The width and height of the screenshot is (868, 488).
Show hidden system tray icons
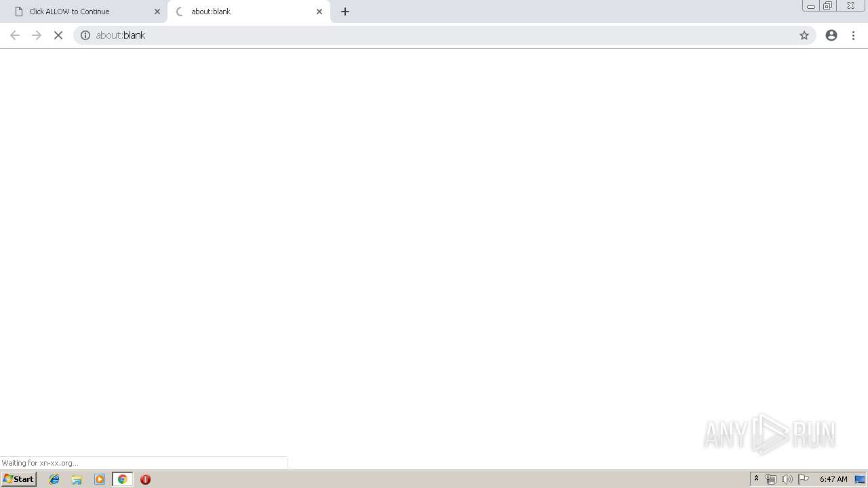tap(756, 479)
